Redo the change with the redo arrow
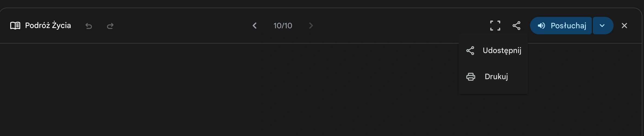 coord(110,26)
